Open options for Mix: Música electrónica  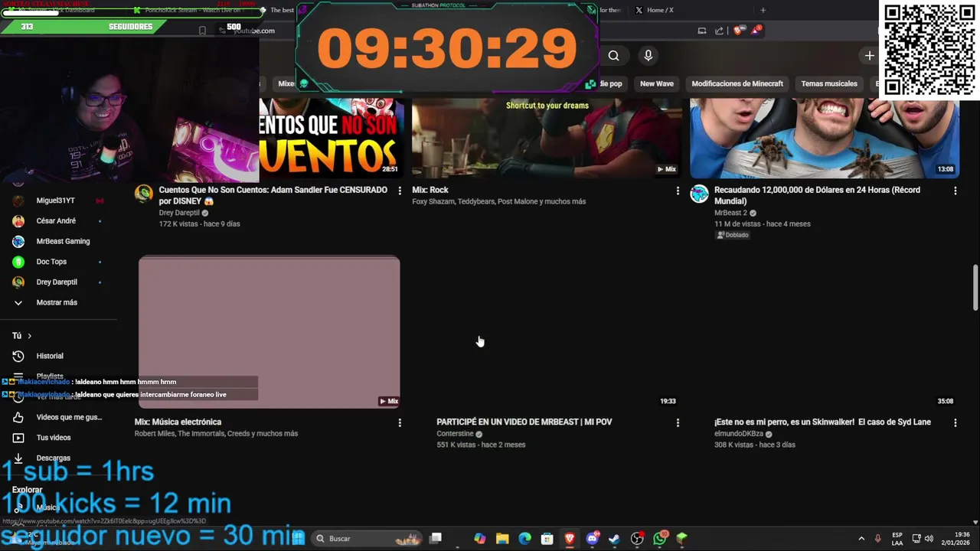pos(399,422)
